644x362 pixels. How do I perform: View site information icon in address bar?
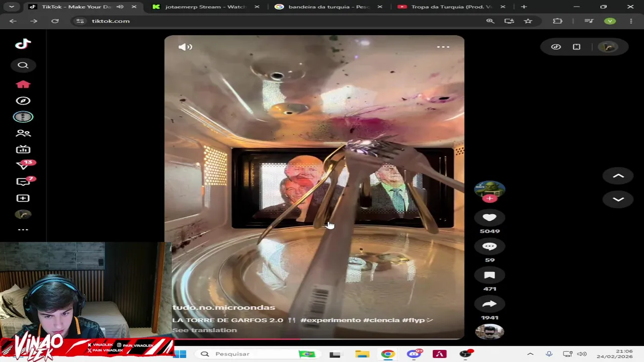click(x=80, y=21)
